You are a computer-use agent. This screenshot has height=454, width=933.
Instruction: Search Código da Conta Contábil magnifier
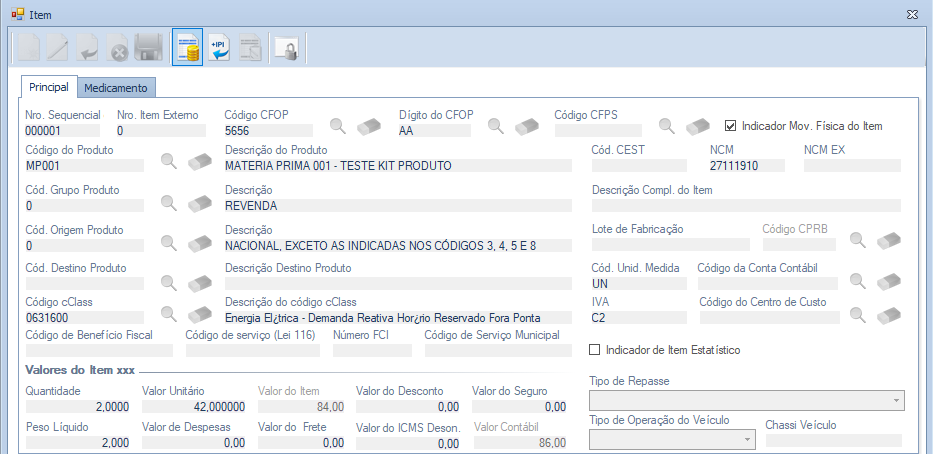point(857,280)
